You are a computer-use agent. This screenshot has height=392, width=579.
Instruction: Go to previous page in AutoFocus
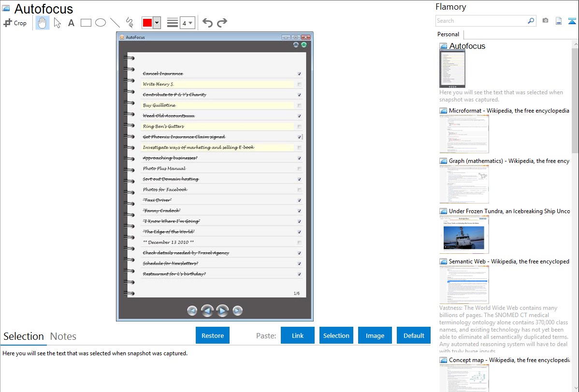(207, 311)
